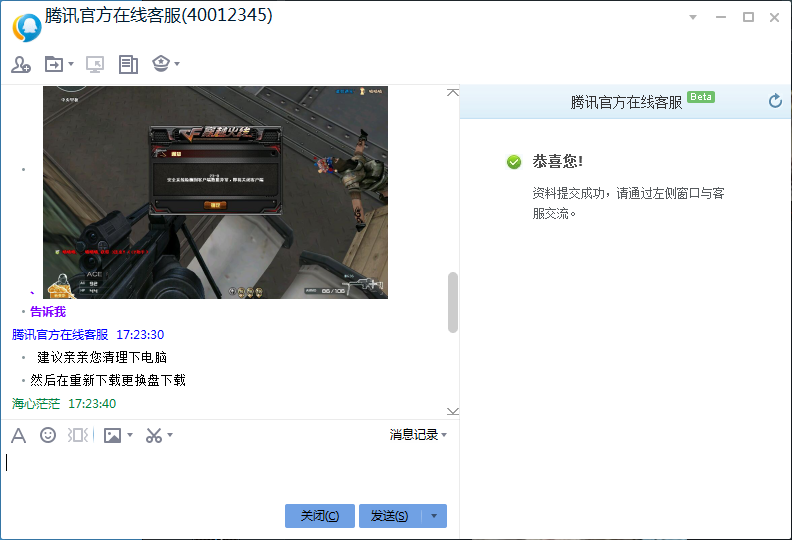Click the add contact icon
This screenshot has width=792, height=540.
point(21,64)
